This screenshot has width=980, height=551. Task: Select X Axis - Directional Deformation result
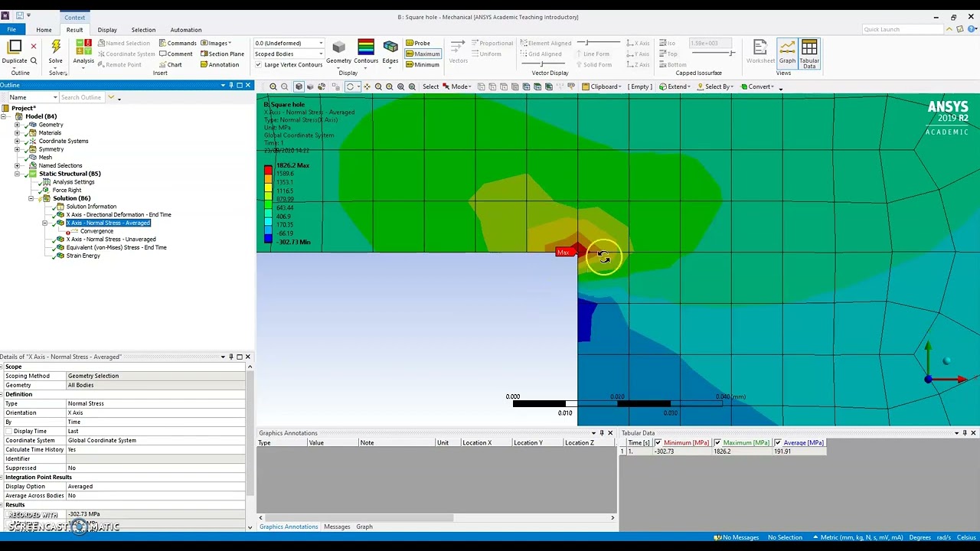tap(119, 214)
